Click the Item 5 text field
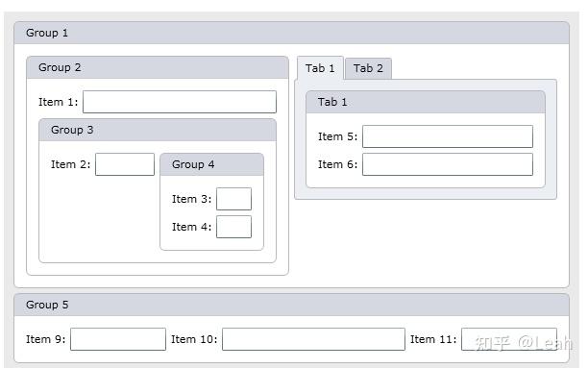588x368 pixels. pyautogui.click(x=448, y=136)
